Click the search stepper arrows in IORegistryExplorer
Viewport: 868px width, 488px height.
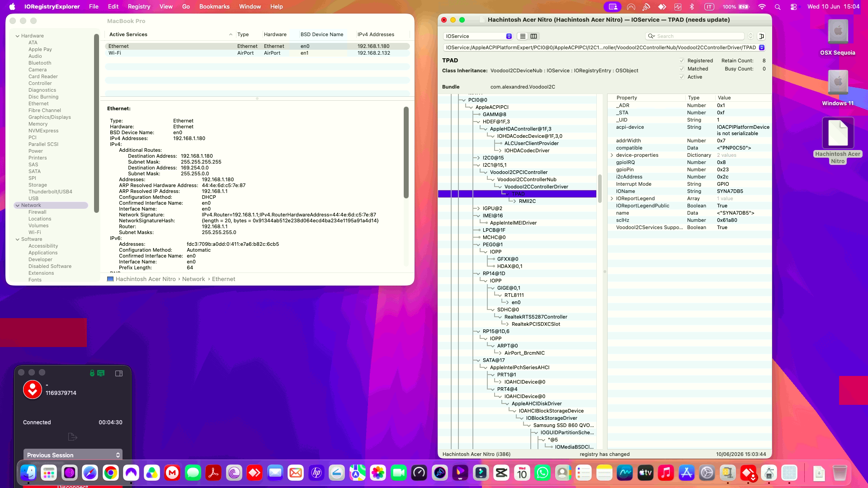750,36
